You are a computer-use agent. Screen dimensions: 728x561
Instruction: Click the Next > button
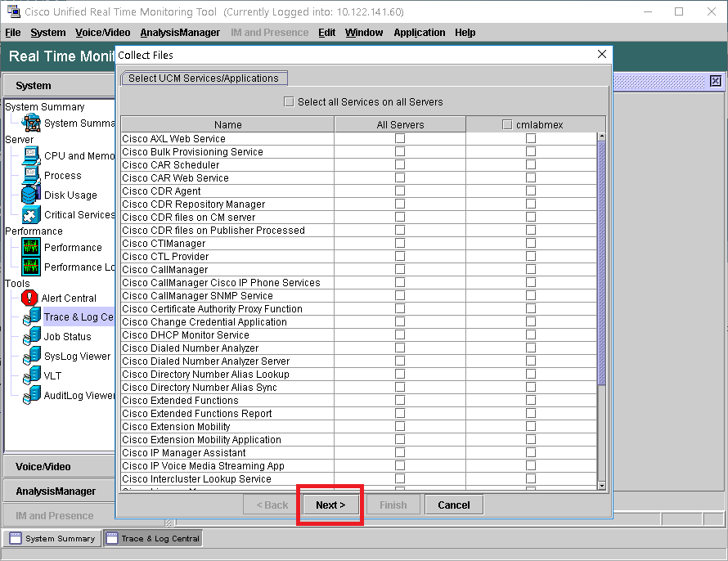point(330,505)
